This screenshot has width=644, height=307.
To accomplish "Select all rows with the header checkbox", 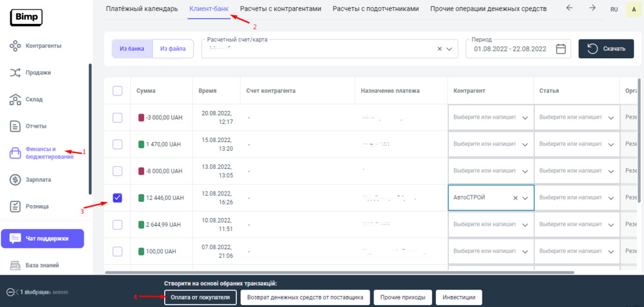I will [117, 91].
